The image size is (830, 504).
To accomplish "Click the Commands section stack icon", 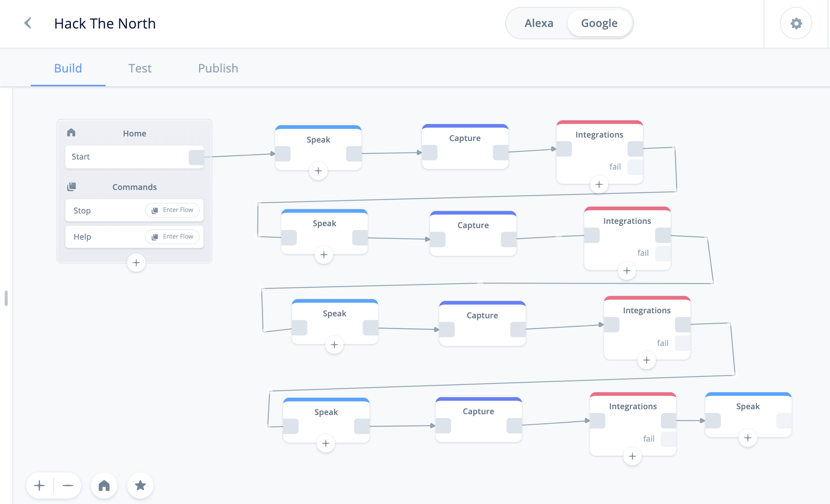I will [x=72, y=187].
